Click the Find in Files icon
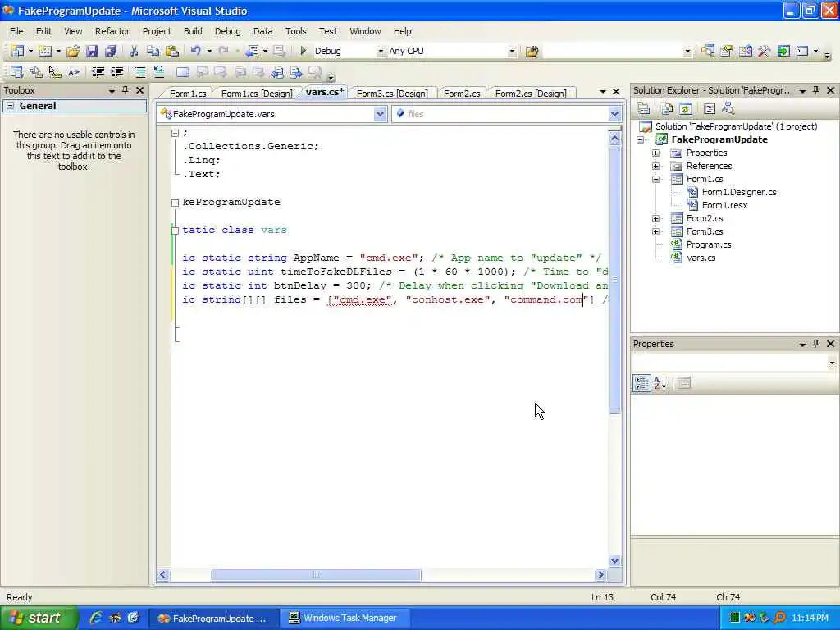 click(532, 52)
